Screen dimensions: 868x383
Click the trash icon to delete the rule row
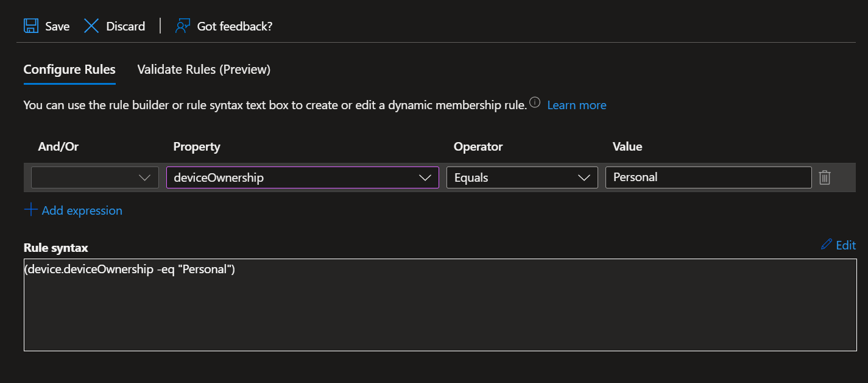click(x=825, y=177)
